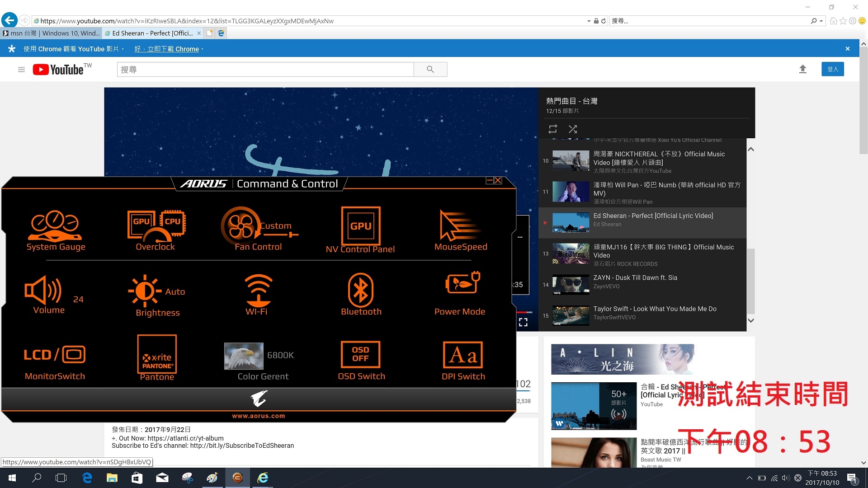Play NICKTHEREAL 不放 playlist item
This screenshot has width=868, height=488.
point(642,161)
